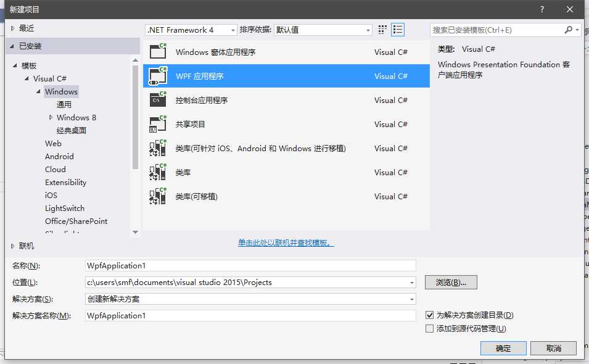Open the .NET Framework 4 version dropdown
The height and width of the screenshot is (364, 589).
[x=191, y=30]
